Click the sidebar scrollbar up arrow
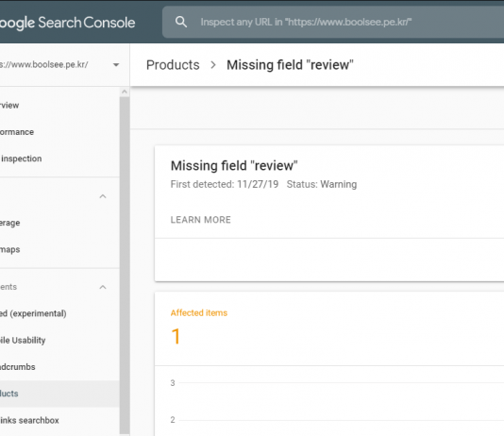The height and width of the screenshot is (436, 504). click(125, 92)
